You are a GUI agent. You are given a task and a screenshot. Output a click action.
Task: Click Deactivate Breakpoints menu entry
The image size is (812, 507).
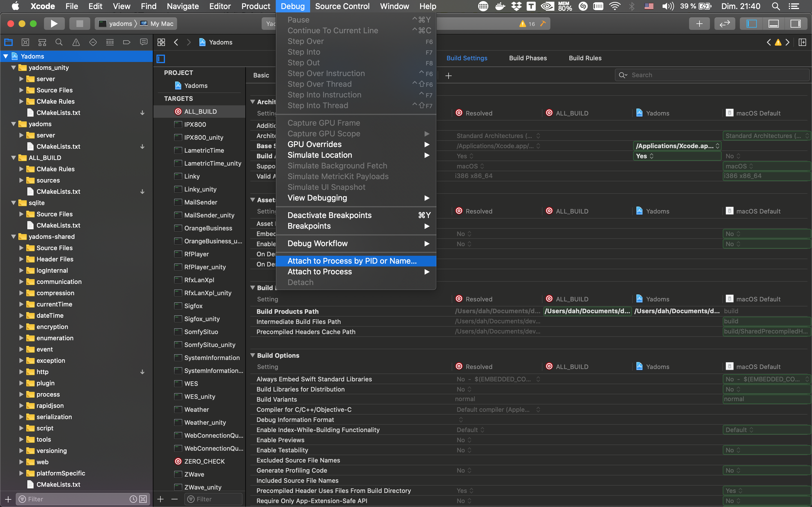point(329,215)
